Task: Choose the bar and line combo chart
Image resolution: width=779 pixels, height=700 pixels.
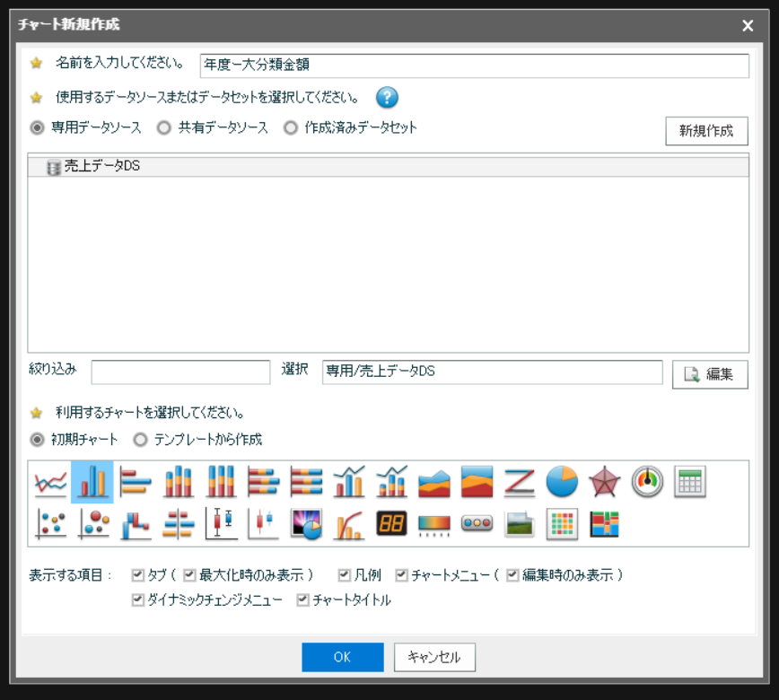Action: tap(349, 481)
